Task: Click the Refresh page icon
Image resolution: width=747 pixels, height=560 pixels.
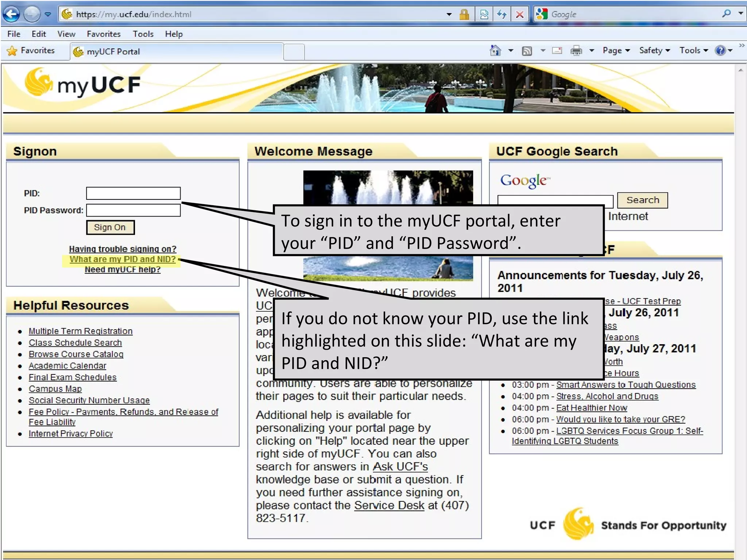Action: point(502,15)
